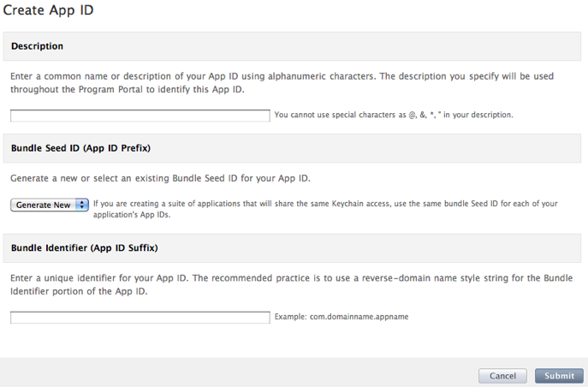Click the Create App ID page title
Screen dimensions: 588x387
(48, 10)
